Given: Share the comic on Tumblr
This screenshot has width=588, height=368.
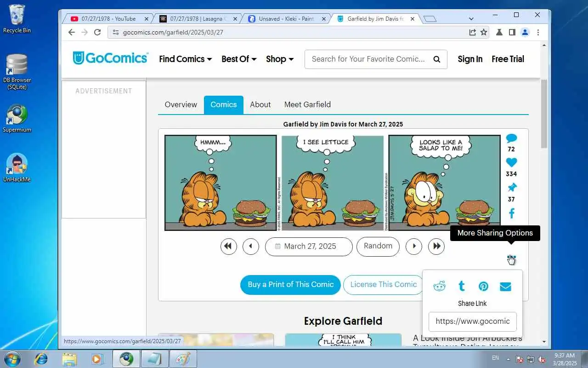Looking at the screenshot, I should (x=462, y=286).
